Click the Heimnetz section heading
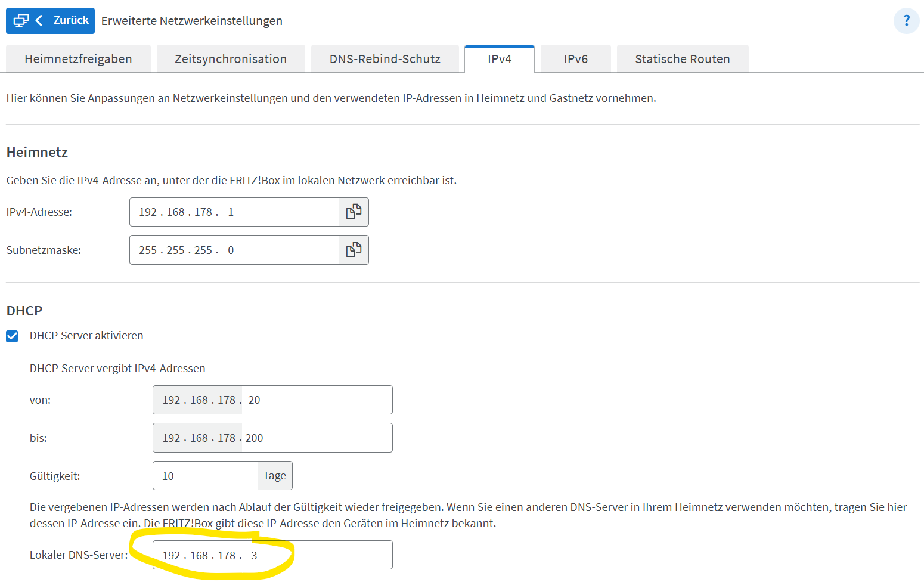This screenshot has height=582, width=924. click(x=37, y=152)
